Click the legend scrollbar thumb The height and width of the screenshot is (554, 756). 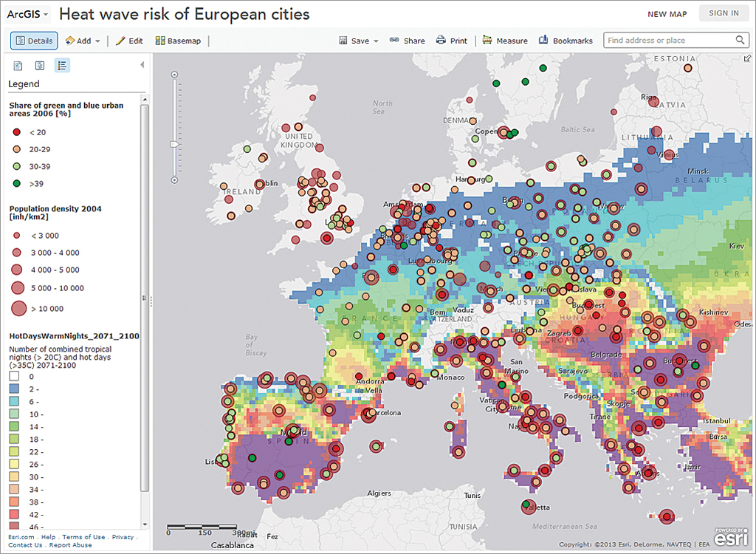pos(145,298)
